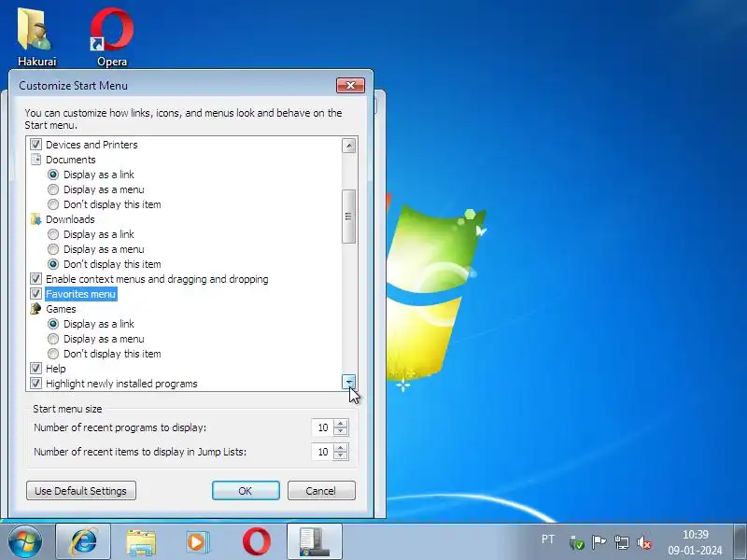The image size is (747, 560).
Task: Open Safely Remove Hardware tray icon
Action: coord(576,542)
